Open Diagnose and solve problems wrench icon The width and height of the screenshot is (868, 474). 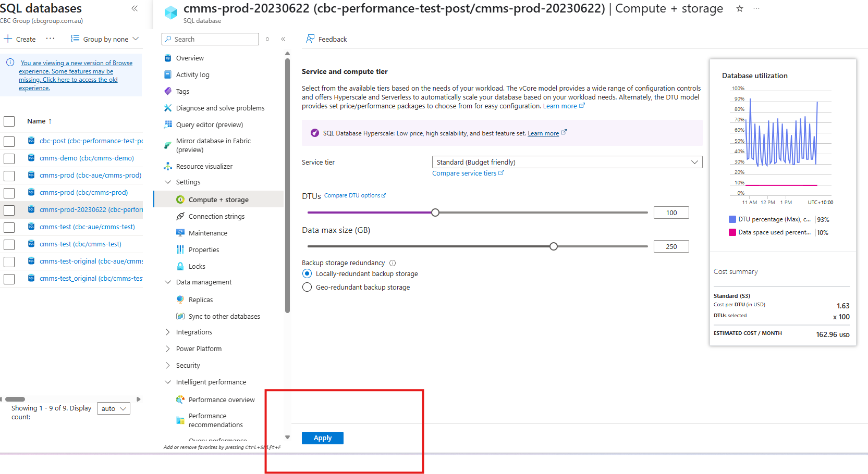coord(168,108)
